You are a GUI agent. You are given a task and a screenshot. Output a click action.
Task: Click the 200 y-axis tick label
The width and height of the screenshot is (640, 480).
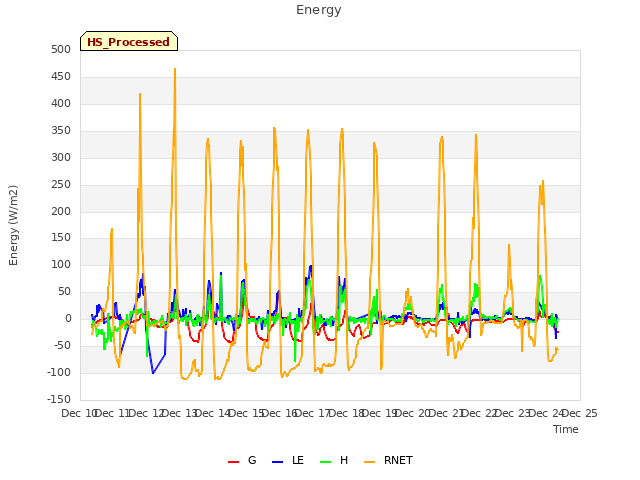61,211
